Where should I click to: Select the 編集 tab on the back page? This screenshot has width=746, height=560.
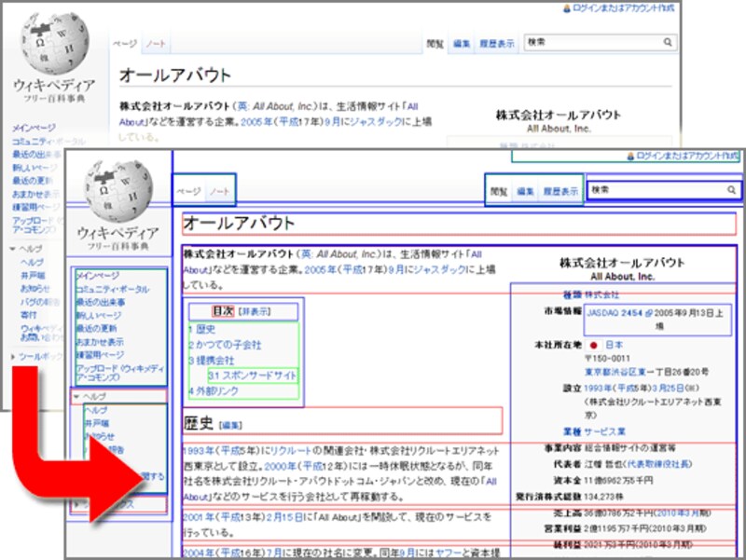(x=461, y=44)
